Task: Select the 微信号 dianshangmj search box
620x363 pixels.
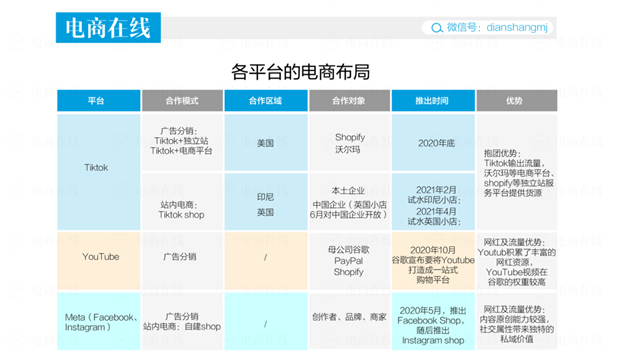Action: (x=487, y=28)
